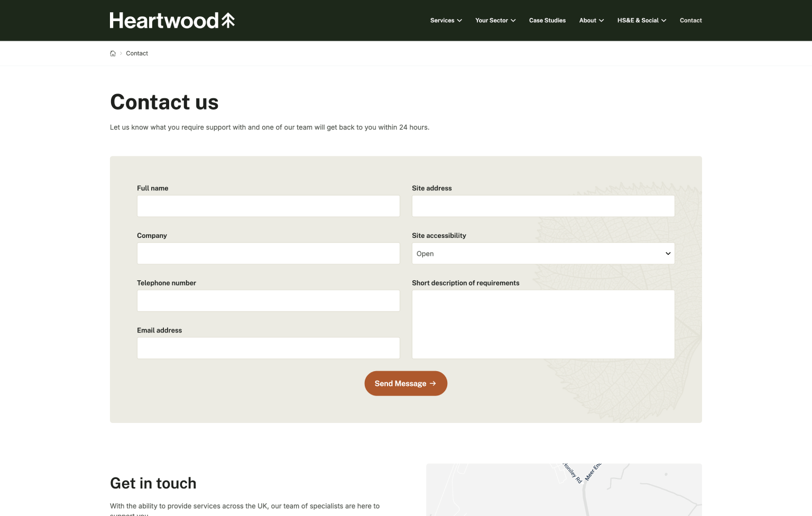Click the breadcrumb separator arrow icon
Viewport: 812px width, 516px height.
coord(121,53)
